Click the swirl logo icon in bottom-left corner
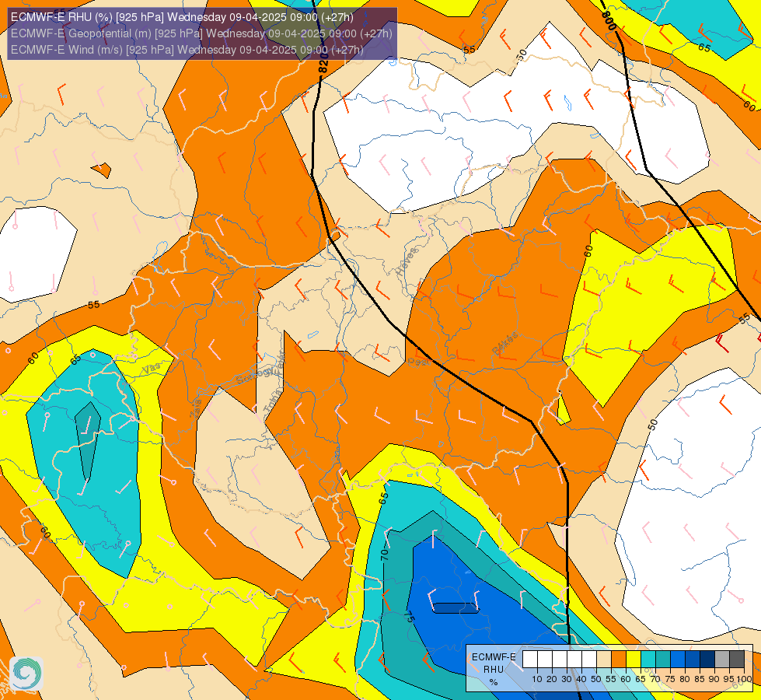The height and width of the screenshot is (700, 761). click(26, 674)
